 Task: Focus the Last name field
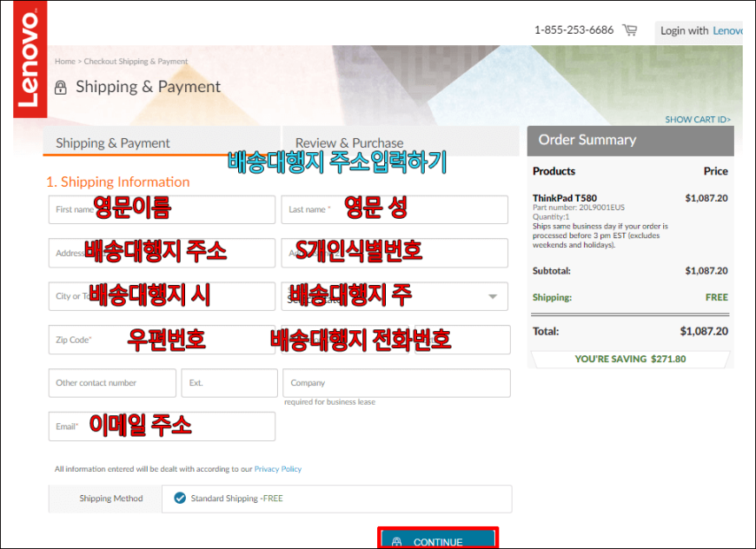click(395, 209)
